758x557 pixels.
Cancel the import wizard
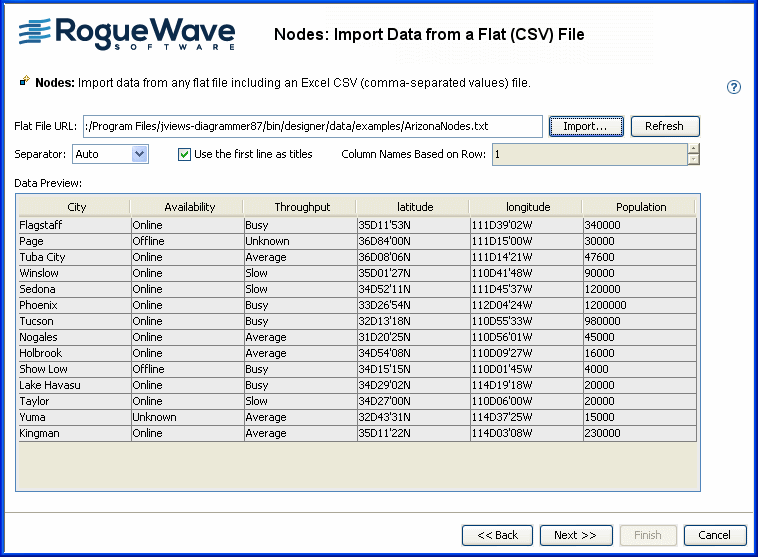714,535
